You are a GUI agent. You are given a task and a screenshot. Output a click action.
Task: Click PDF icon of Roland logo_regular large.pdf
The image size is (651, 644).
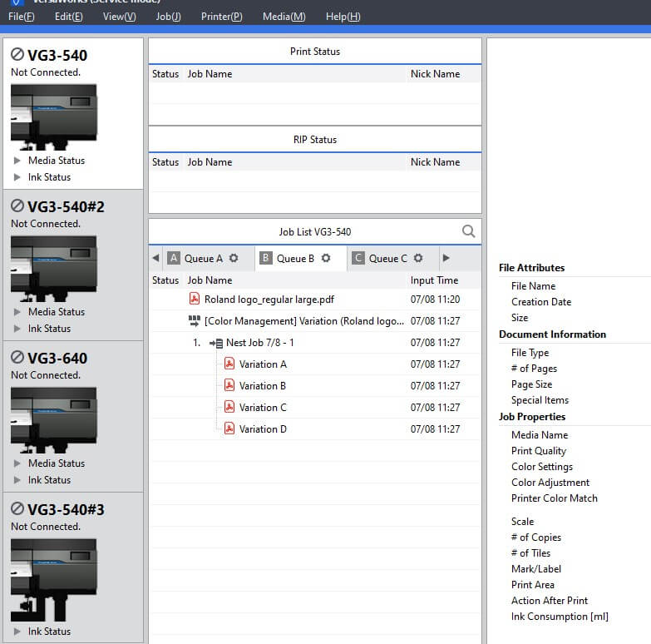pyautogui.click(x=194, y=299)
